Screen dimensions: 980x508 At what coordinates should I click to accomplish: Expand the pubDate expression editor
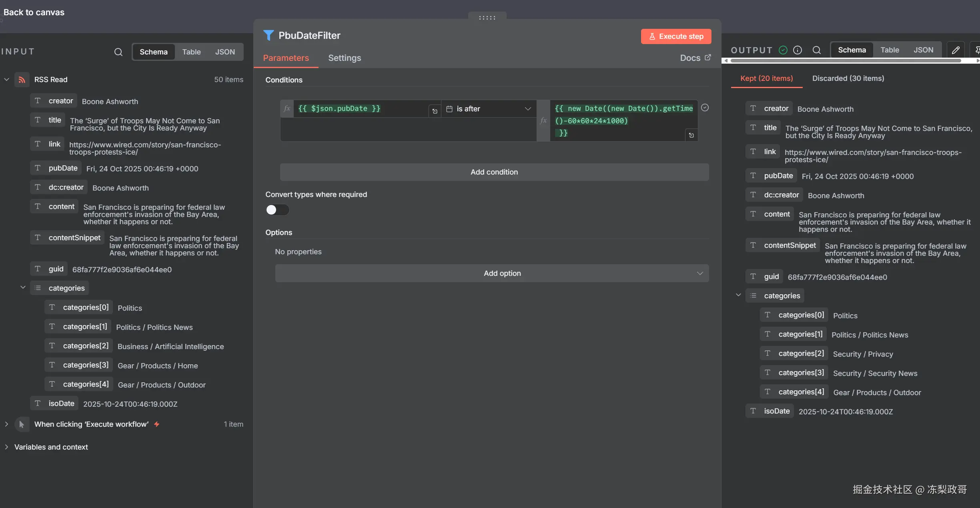point(435,111)
